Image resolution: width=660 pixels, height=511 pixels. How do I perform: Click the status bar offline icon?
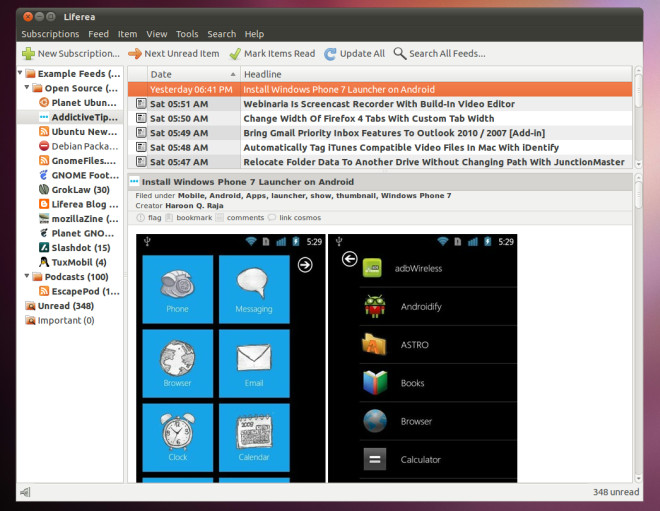click(x=25, y=492)
